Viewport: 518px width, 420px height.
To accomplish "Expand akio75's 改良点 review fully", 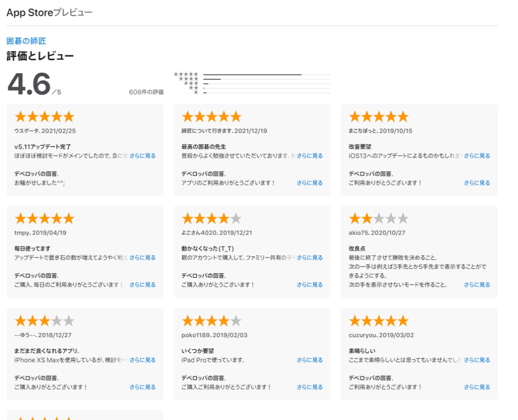I will pos(477,285).
